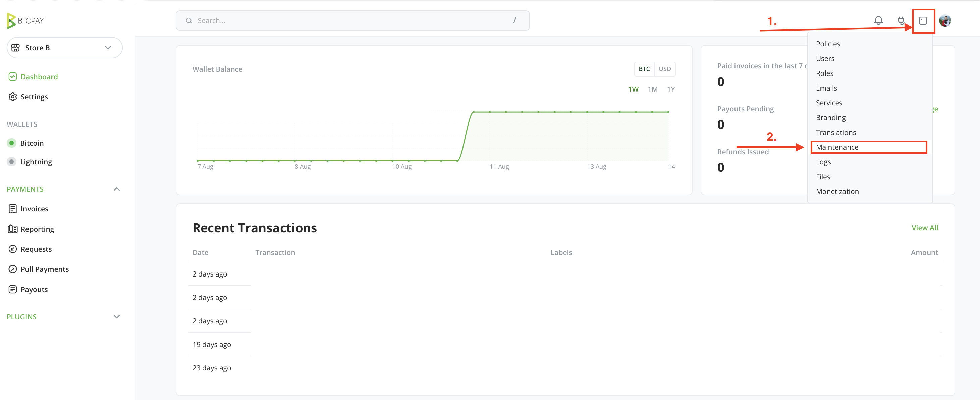This screenshot has width=980, height=400.
Task: Click the Pull Payments icon
Action: [12, 269]
